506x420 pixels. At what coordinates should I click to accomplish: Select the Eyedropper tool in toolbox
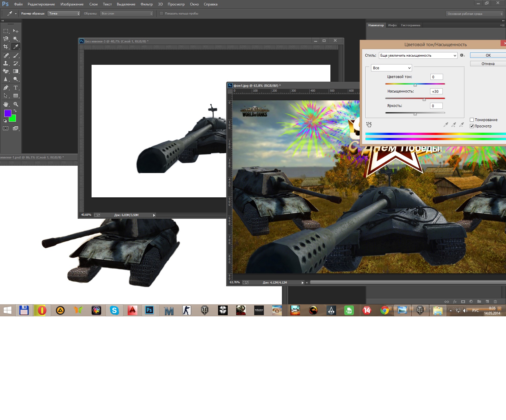[x=16, y=47]
